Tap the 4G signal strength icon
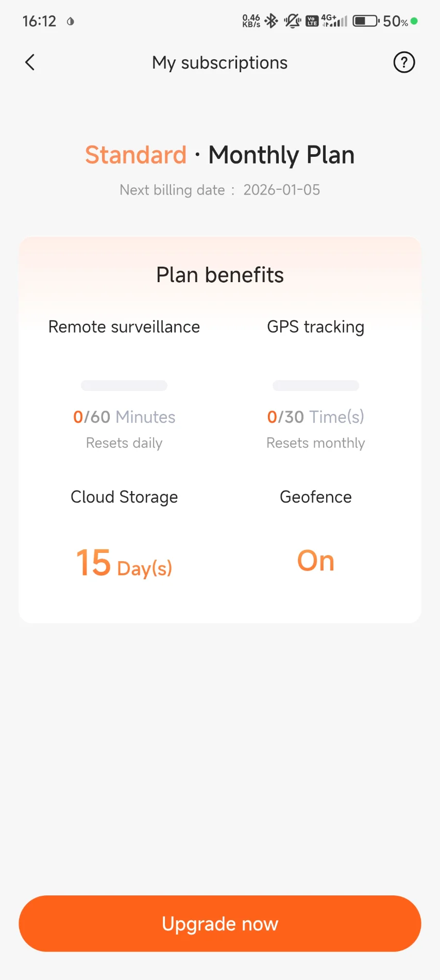The width and height of the screenshot is (440, 980). click(x=334, y=21)
